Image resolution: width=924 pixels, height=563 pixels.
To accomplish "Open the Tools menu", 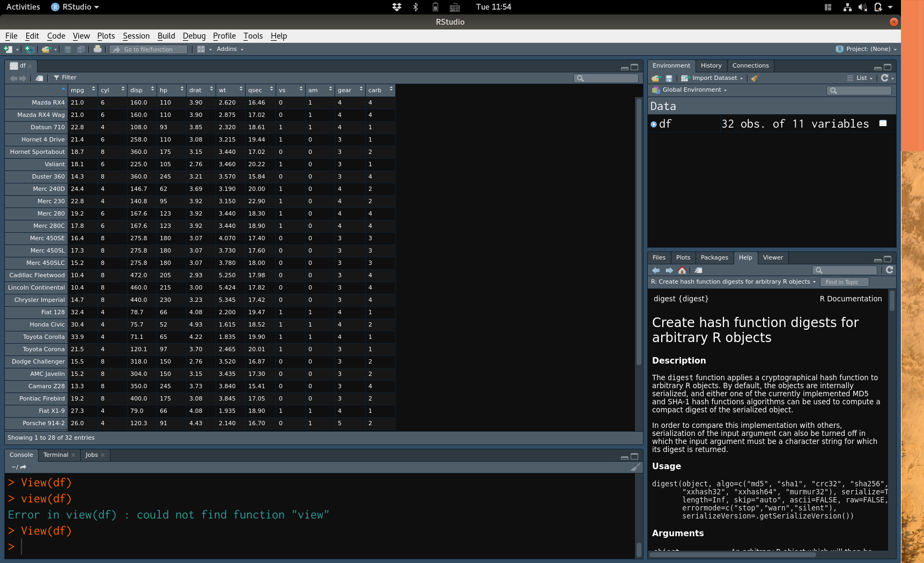I will pyautogui.click(x=253, y=36).
